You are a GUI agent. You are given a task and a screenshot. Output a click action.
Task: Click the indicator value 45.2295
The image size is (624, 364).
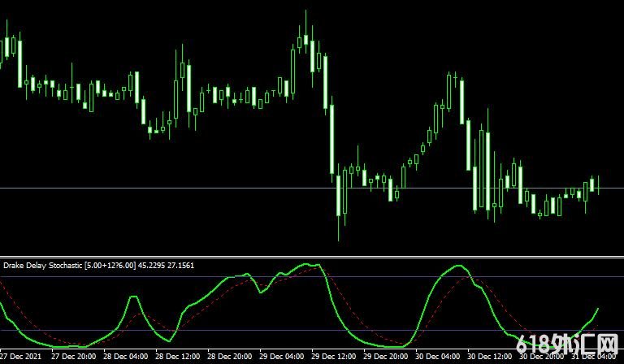click(x=151, y=266)
